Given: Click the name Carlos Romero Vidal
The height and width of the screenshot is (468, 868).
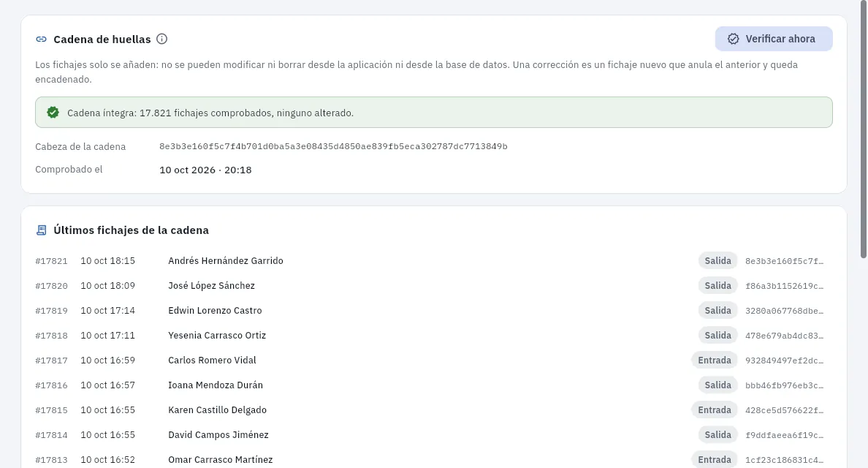Looking at the screenshot, I should 212,361.
